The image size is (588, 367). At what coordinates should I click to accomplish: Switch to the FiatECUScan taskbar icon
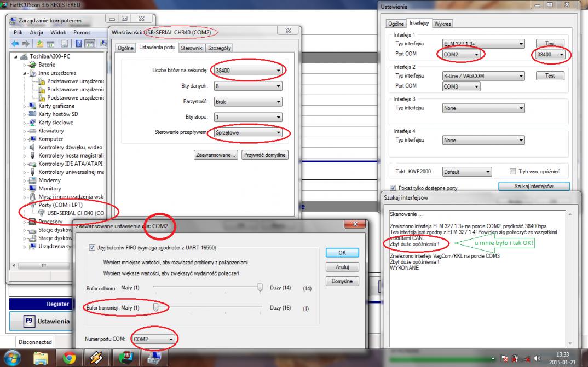125,358
